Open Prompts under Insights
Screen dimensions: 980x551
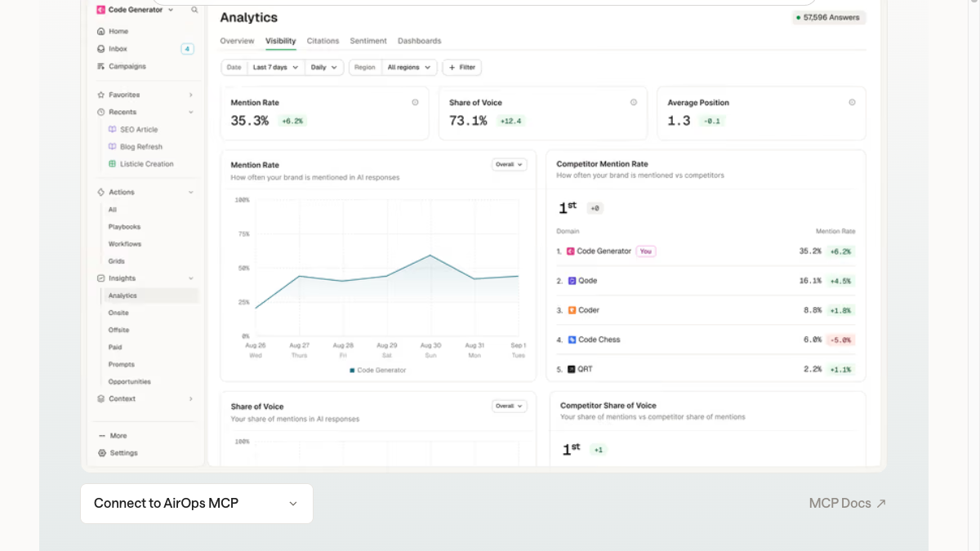(122, 364)
